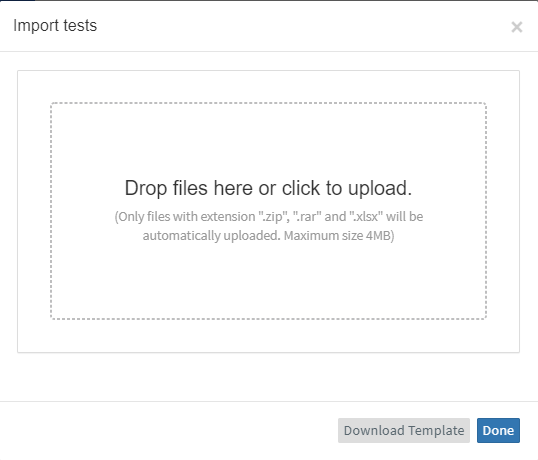Dismiss the dialog using the X icon
The width and height of the screenshot is (538, 460).
(516, 27)
